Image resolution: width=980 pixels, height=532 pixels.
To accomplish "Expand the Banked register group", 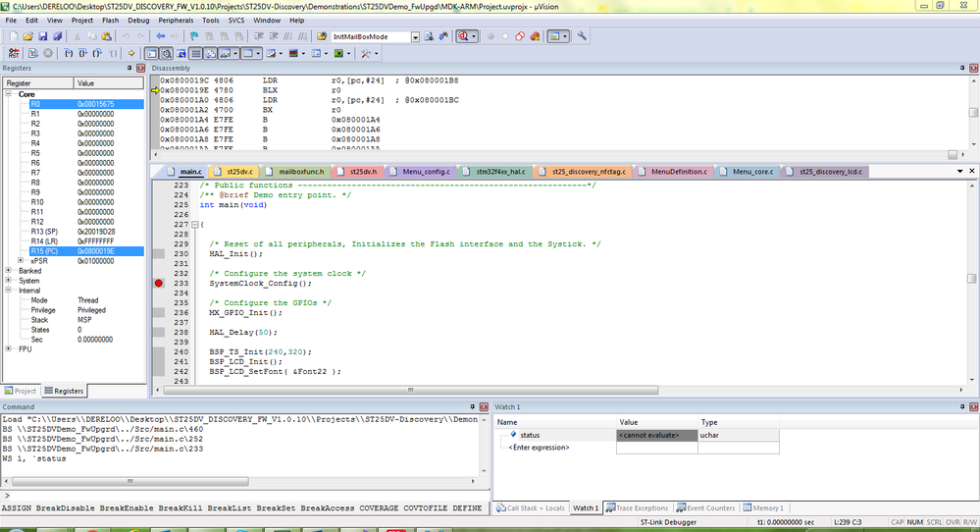I will click(x=8, y=271).
